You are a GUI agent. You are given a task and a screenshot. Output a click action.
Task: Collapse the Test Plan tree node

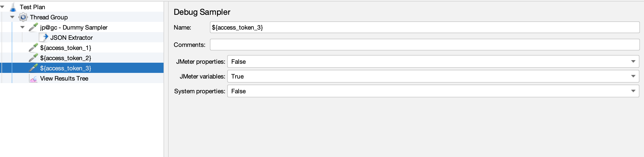[x=2, y=7]
